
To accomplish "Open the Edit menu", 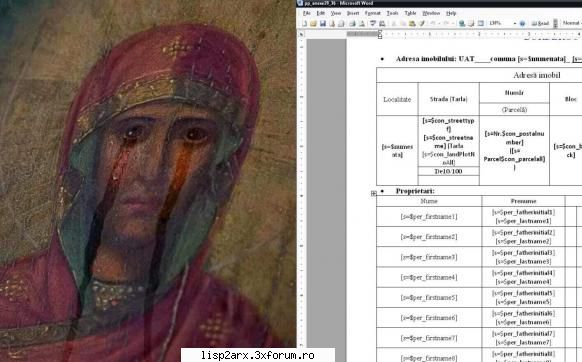I will 321,13.
